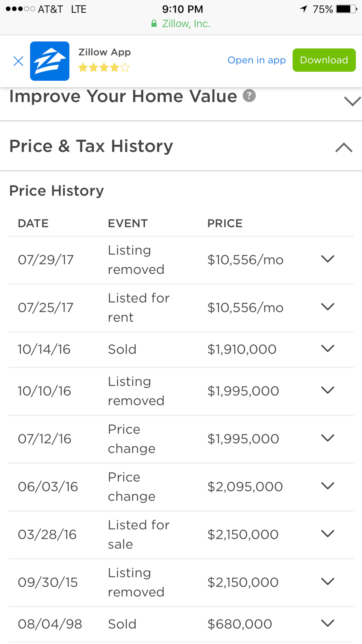Tap the Zillow App logo icon
Screen dimensions: 362x644
pyautogui.click(x=50, y=61)
